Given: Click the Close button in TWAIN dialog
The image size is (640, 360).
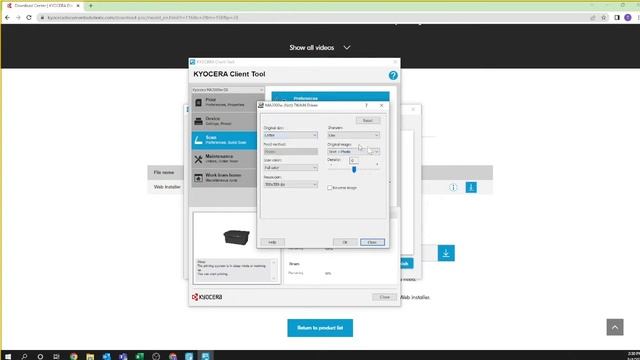Looking at the screenshot, I should pyautogui.click(x=372, y=242).
